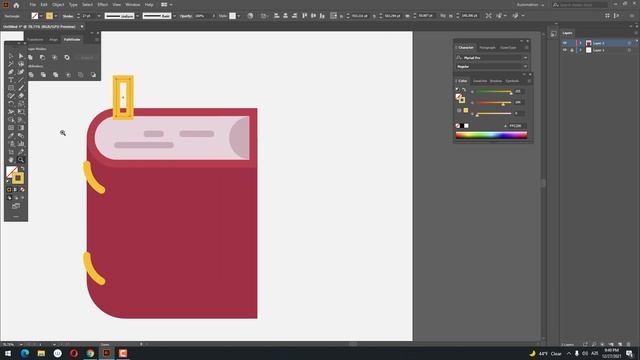Set the None mode under the toolbox fill/stroke swatches
The width and height of the screenshot is (640, 360).
coord(22,190)
